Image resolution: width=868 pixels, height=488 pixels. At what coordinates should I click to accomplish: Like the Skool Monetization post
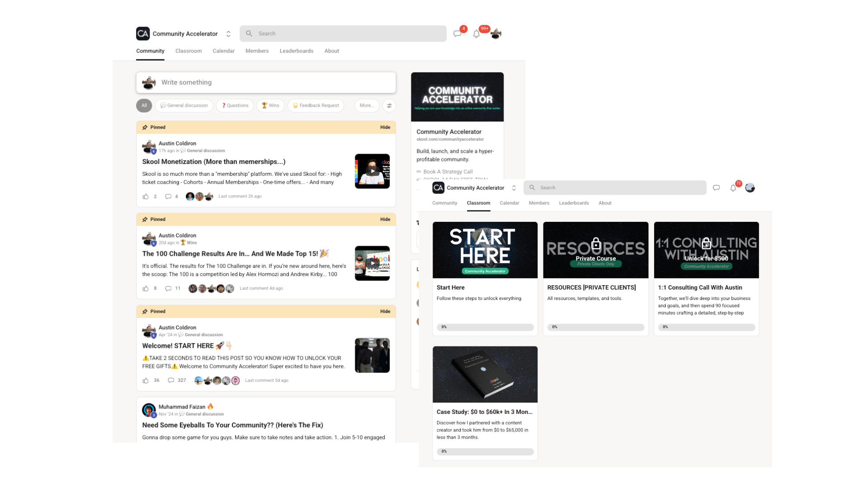point(146,197)
